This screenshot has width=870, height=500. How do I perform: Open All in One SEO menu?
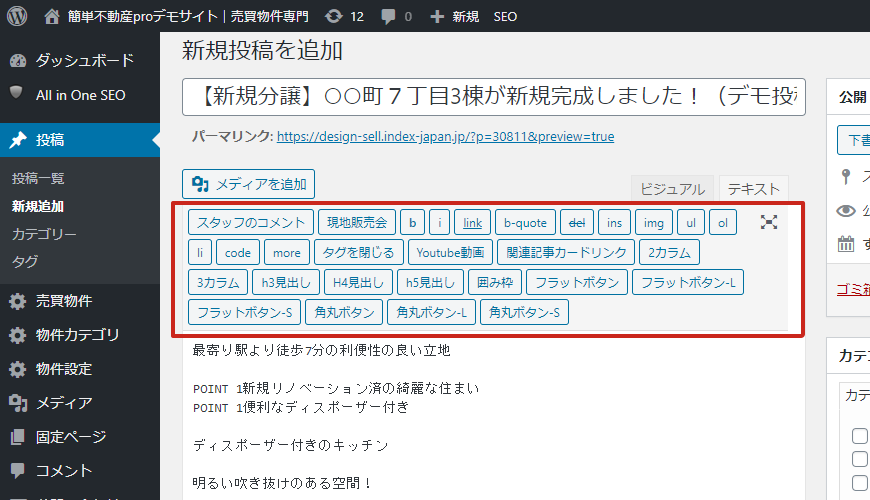(x=80, y=95)
